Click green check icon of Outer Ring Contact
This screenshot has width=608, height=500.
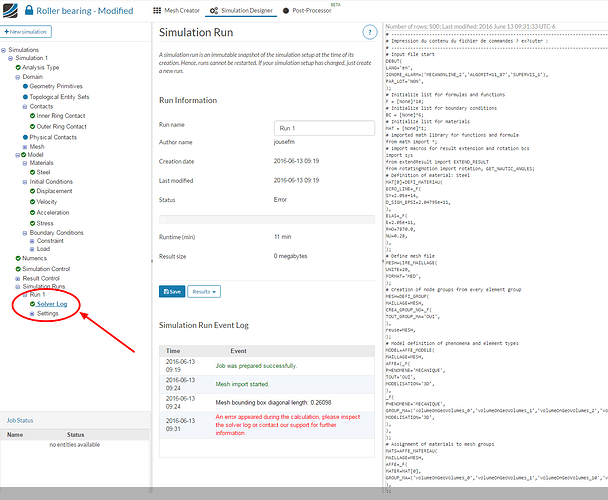point(33,126)
